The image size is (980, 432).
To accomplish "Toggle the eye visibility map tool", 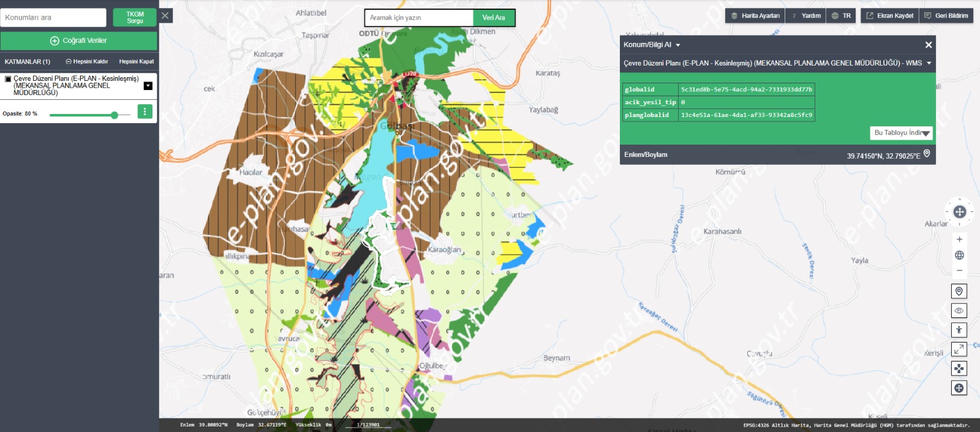I will pyautogui.click(x=959, y=311).
